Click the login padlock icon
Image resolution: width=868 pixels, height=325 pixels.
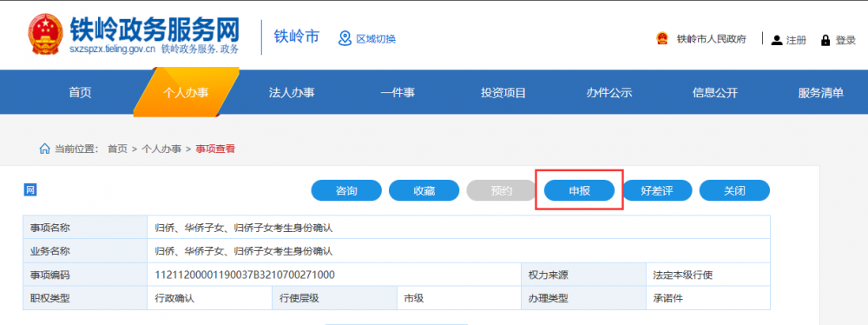pyautogui.click(x=825, y=40)
